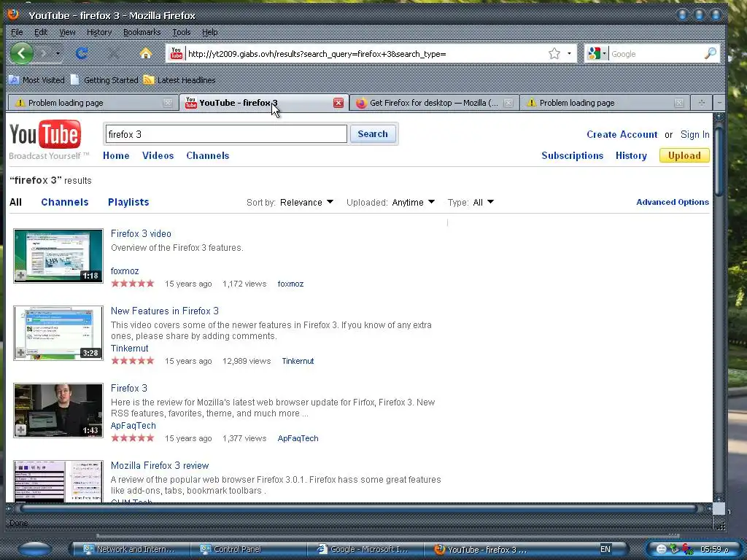Open the Getting Started bookmark
The height and width of the screenshot is (560, 747).
tap(105, 80)
